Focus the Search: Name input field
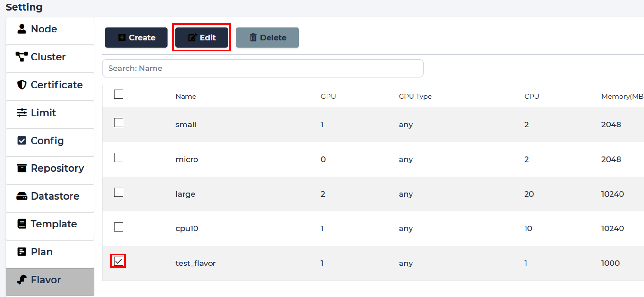The height and width of the screenshot is (297, 644). 263,68
